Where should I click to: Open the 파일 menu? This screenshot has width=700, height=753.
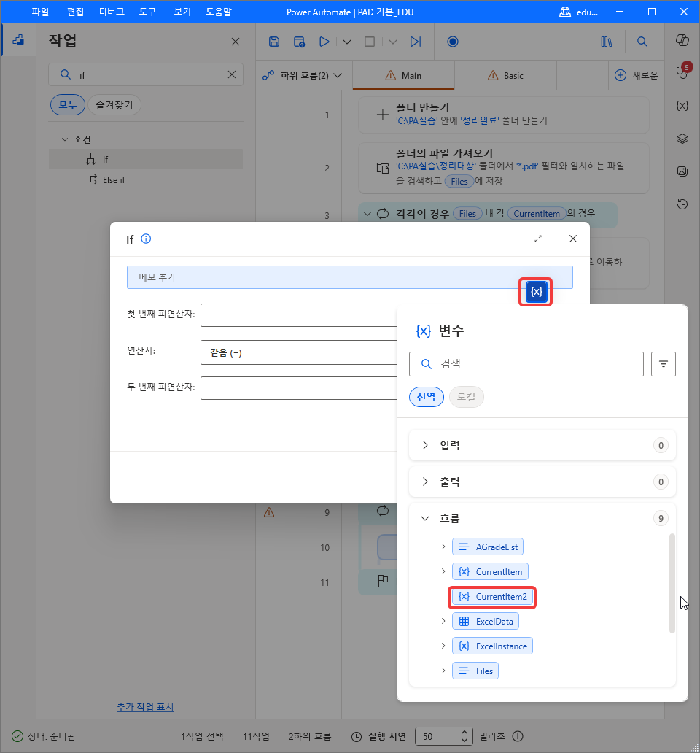[x=40, y=12]
